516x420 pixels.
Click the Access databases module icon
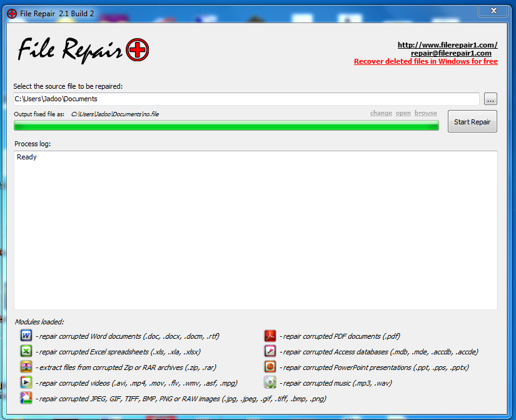270,351
